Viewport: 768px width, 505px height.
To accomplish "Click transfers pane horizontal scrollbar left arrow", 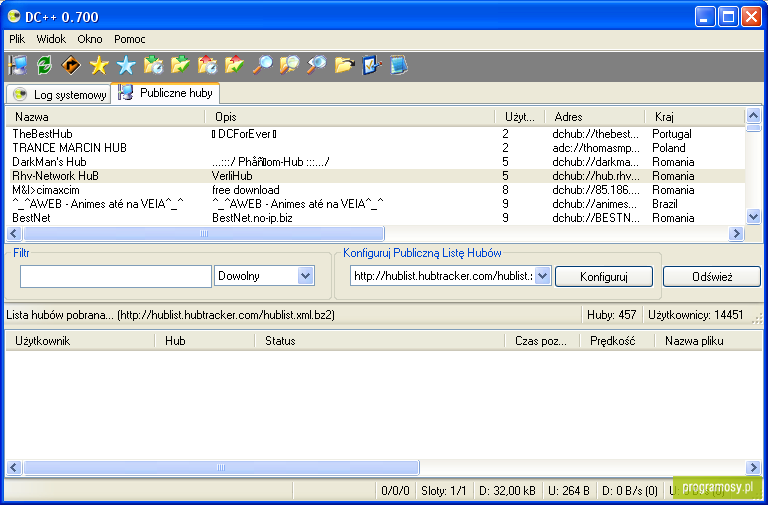I will [14, 467].
